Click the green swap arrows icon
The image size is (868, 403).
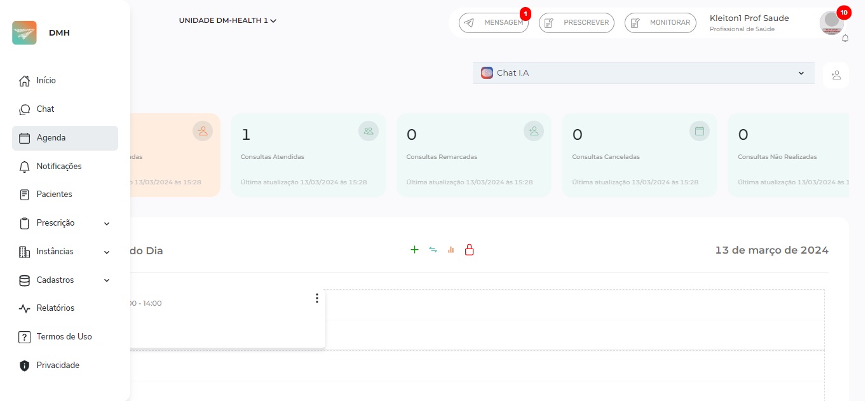[433, 250]
